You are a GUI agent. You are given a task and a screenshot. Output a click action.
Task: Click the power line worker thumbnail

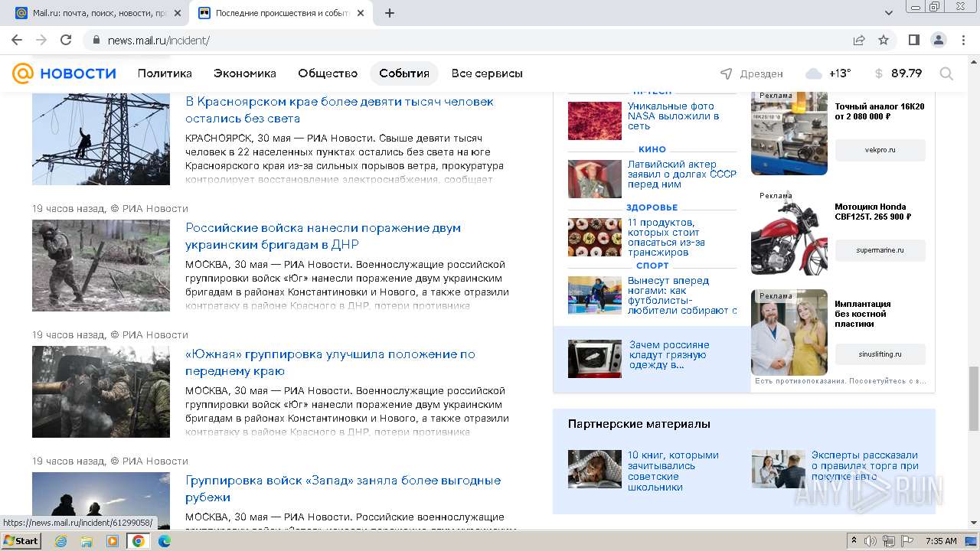(101, 139)
